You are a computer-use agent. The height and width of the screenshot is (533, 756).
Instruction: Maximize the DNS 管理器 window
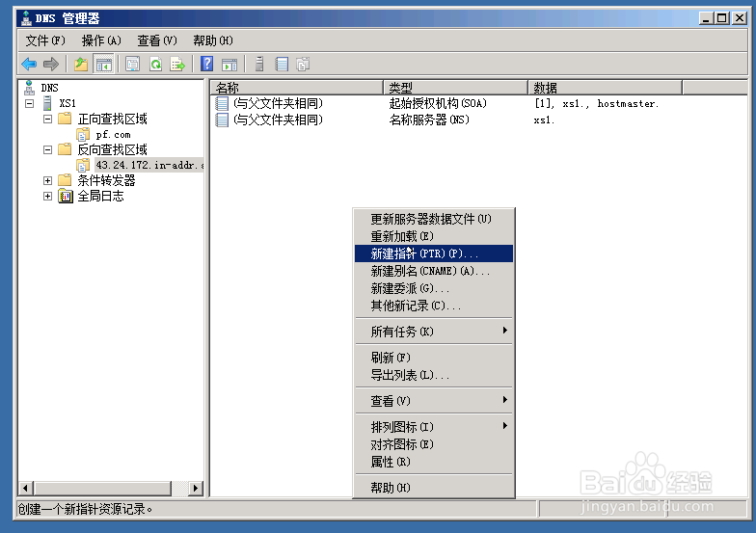pyautogui.click(x=721, y=18)
